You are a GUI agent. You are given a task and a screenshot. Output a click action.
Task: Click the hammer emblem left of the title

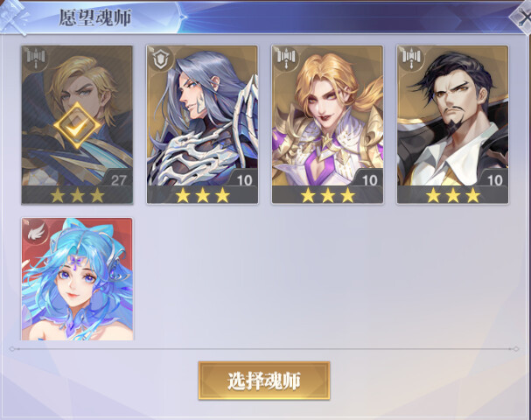coord(14,17)
